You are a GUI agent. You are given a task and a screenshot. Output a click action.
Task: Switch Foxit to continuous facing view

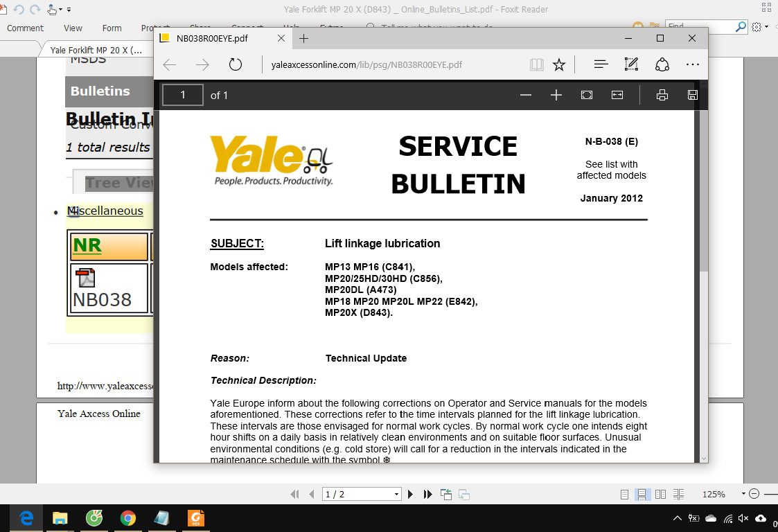(678, 495)
